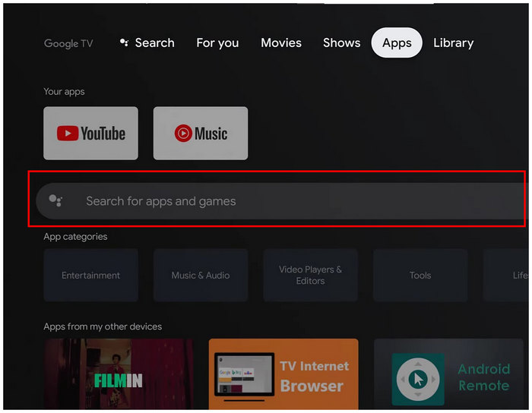This screenshot has height=413, width=532.
Task: Select the FILMIN app card
Action: (119, 374)
